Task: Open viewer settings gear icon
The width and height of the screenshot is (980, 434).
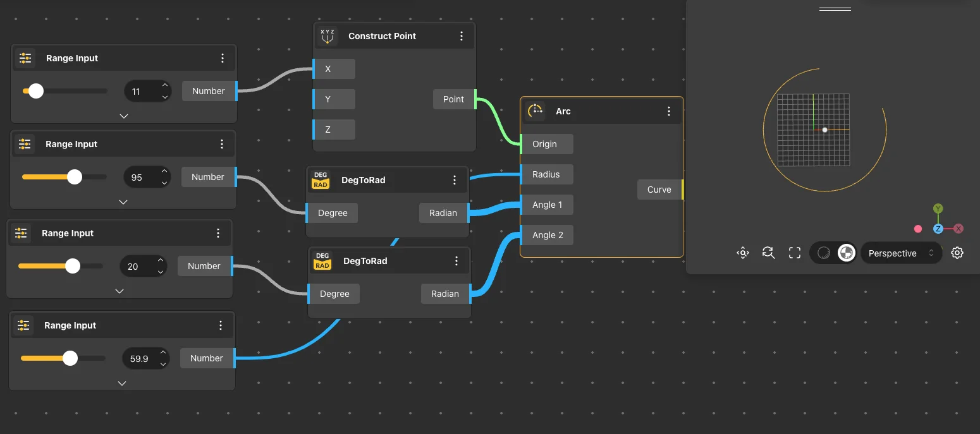Action: pyautogui.click(x=957, y=253)
